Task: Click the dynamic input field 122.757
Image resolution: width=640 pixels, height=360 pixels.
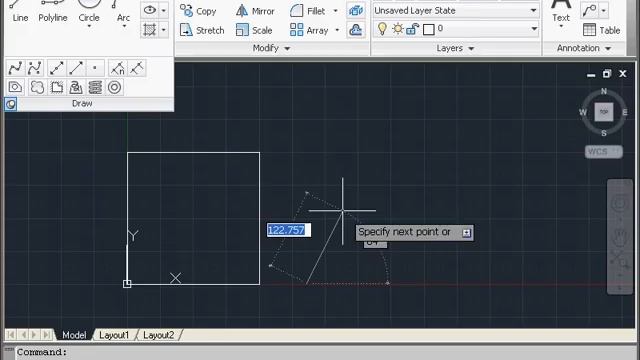Action: (x=289, y=230)
